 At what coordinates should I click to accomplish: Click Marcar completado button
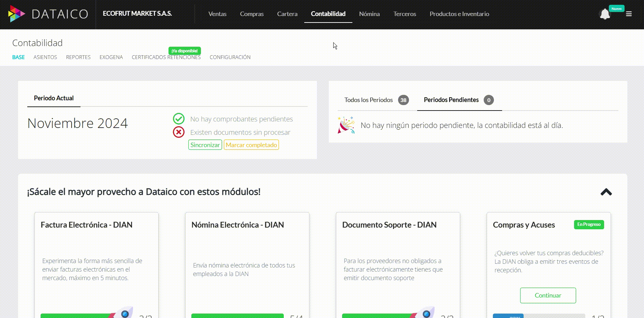point(251,145)
